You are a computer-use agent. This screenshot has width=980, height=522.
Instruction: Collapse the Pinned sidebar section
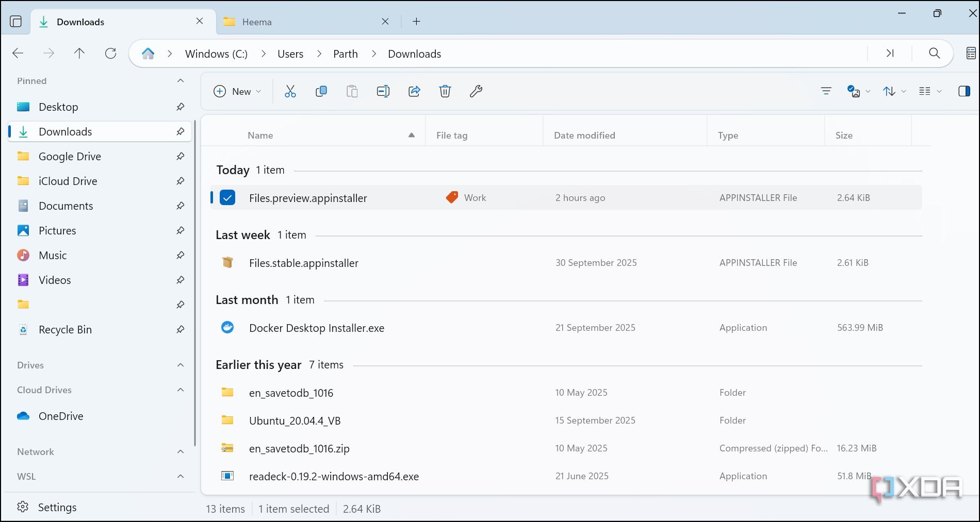(181, 81)
